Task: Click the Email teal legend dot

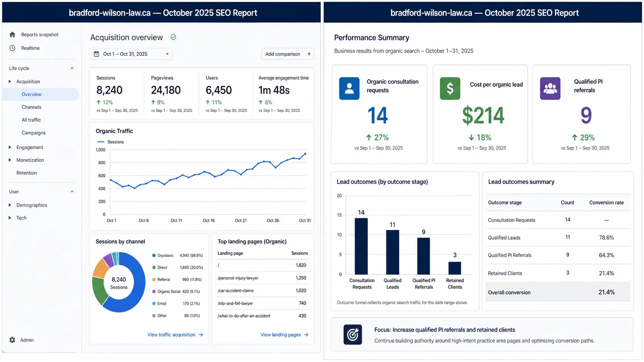Action: (154, 304)
